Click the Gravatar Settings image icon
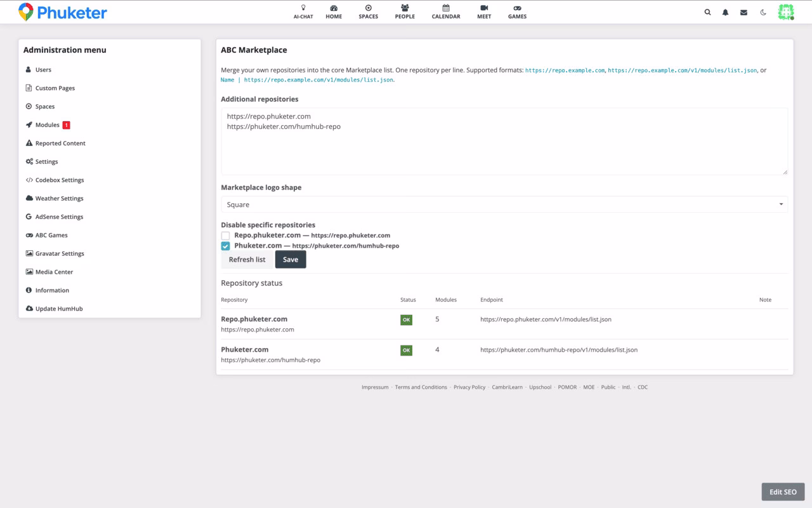Image resolution: width=812 pixels, height=508 pixels. click(29, 254)
